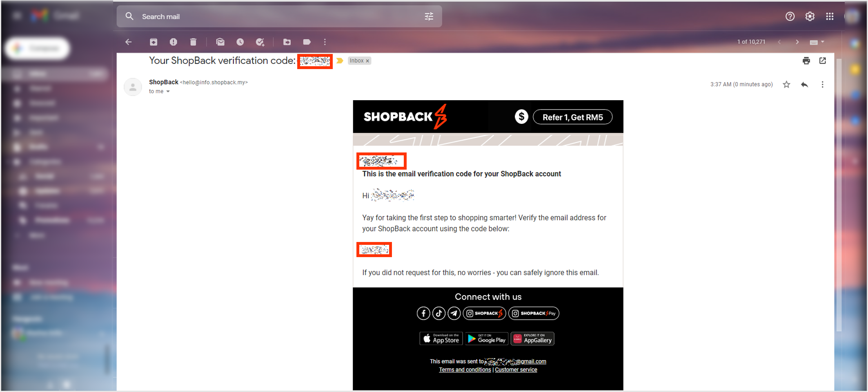Open the Google apps grid
Viewport: 868px width, 392px height.
coord(830,16)
